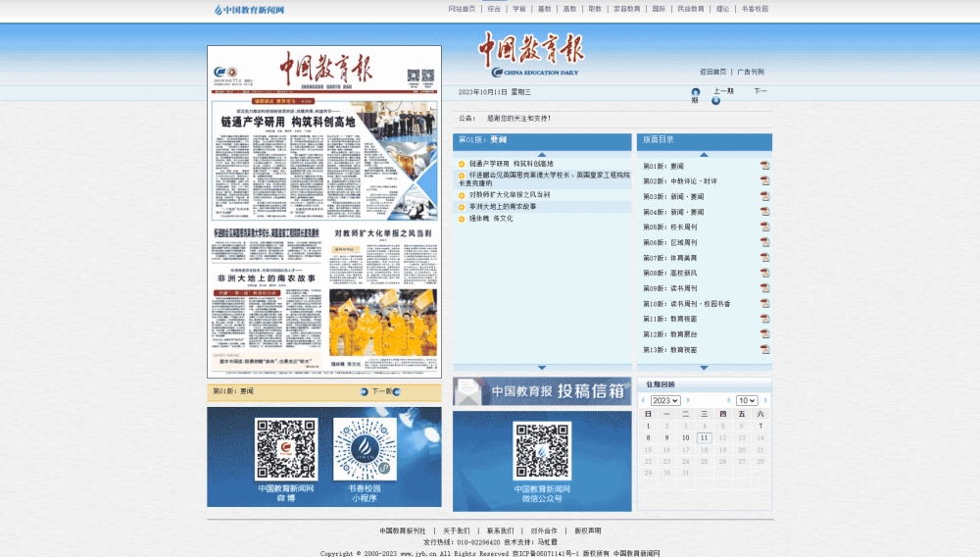
Task: Open PDF icon for 第13版 教育视窗
Action: [764, 349]
